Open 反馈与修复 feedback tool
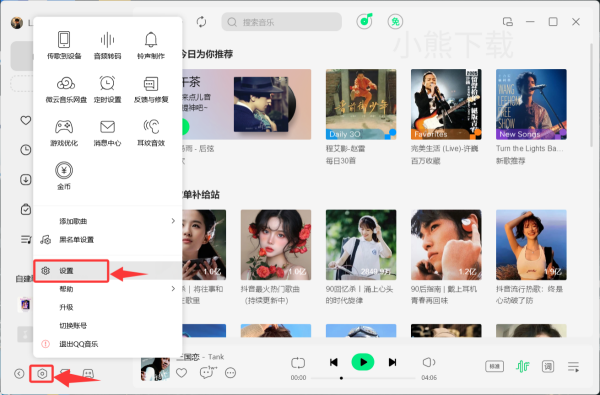 [151, 89]
